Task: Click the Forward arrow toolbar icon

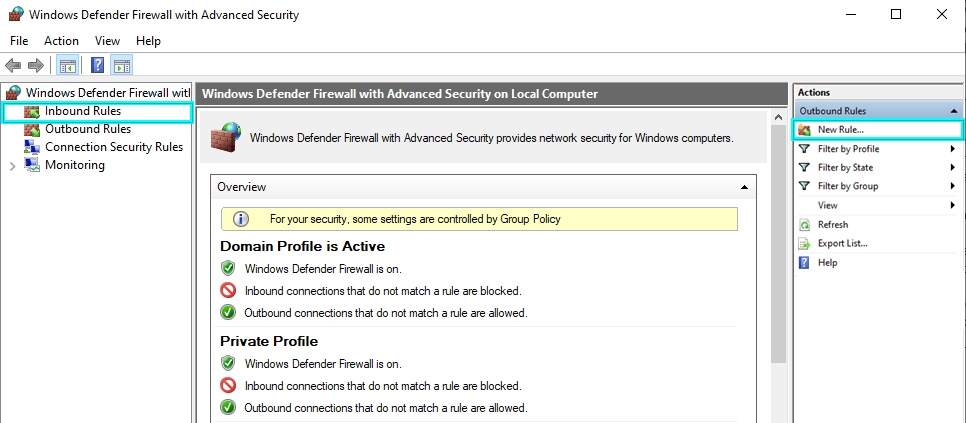Action: tap(35, 66)
